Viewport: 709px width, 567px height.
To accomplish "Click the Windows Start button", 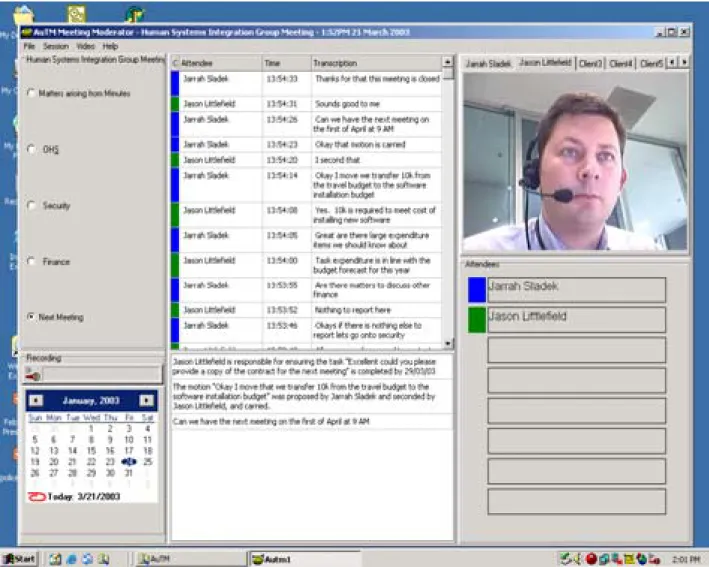I will 19,559.
